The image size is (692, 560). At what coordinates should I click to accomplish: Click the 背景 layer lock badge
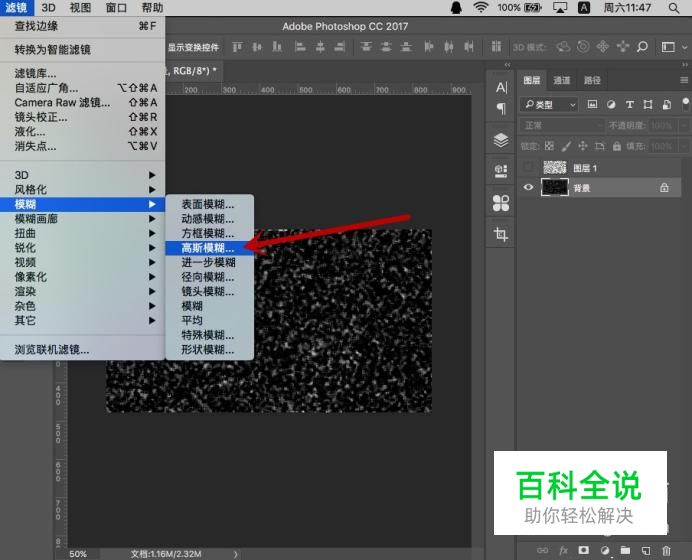point(664,188)
